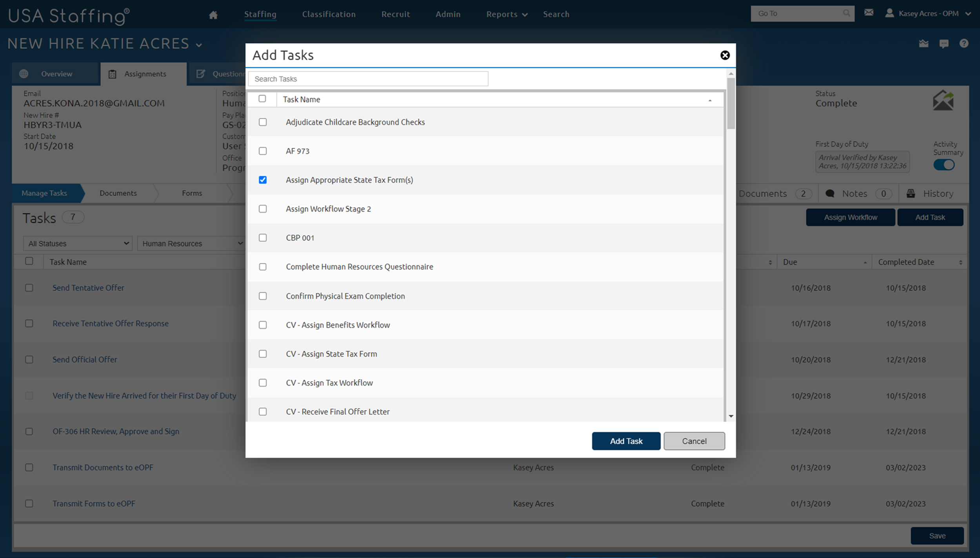Screen dimensions: 980x558
Task: Open the Reports dropdown menu
Action: (507, 15)
